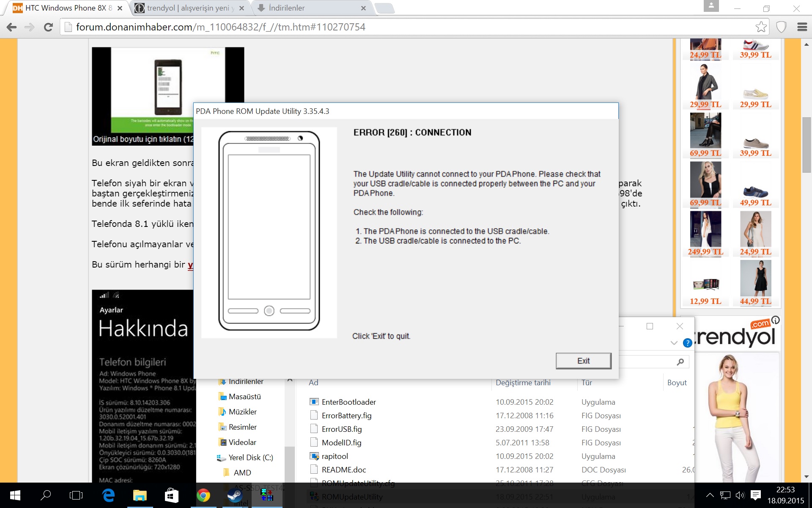Open network status tray icon
Image resolution: width=812 pixels, height=508 pixels.
click(x=725, y=495)
